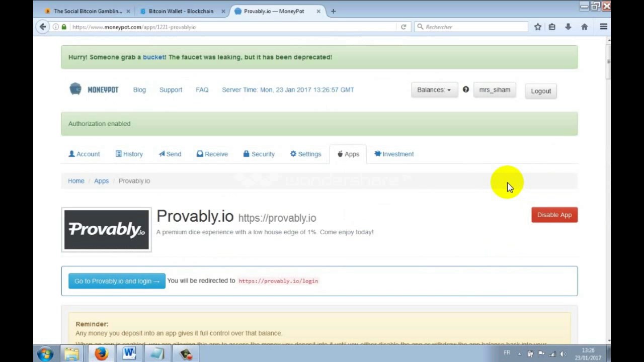Open the Account tab
Screen dimensions: 644x362
point(84,154)
